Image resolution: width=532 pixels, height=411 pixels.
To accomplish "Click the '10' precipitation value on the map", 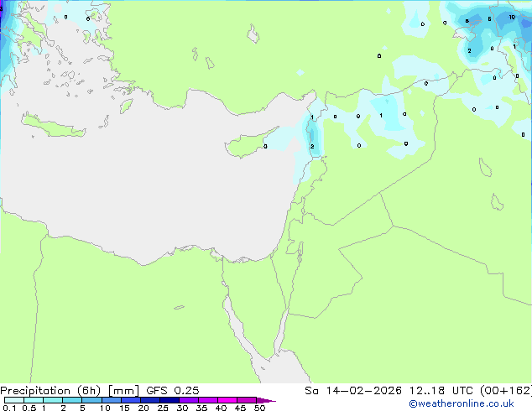I will point(512,17).
